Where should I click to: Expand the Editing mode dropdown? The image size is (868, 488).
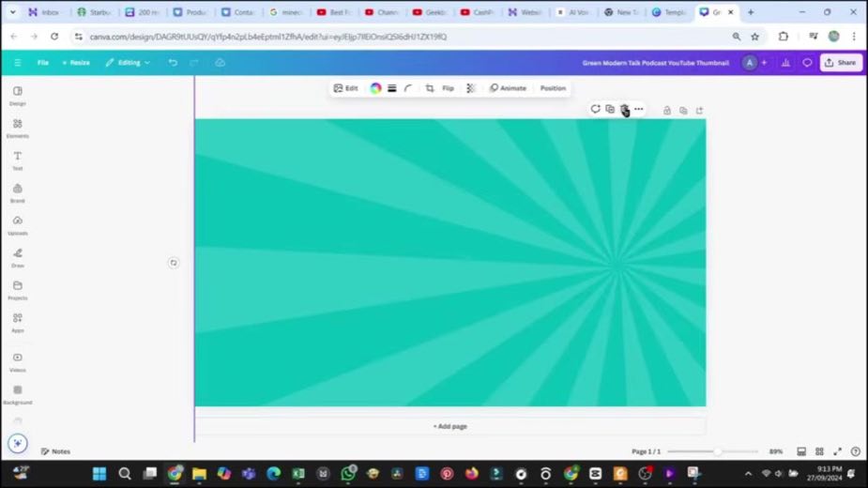click(x=128, y=63)
